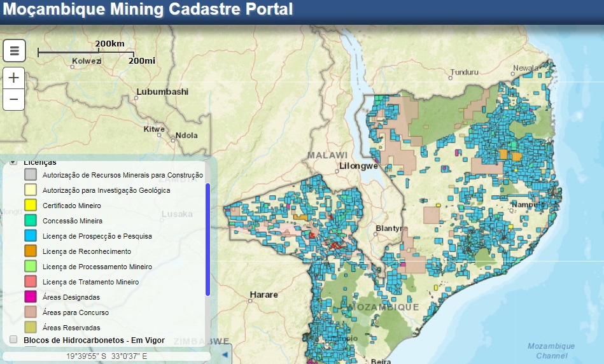Open the hamburger menu button
Viewport: 604px width, 364px height.
click(14, 51)
